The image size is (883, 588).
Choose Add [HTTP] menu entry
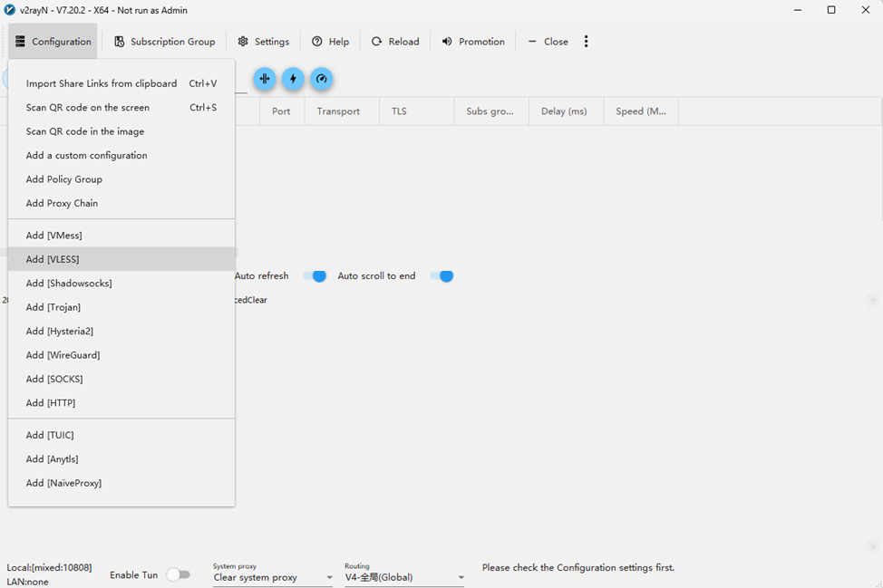tap(121, 403)
